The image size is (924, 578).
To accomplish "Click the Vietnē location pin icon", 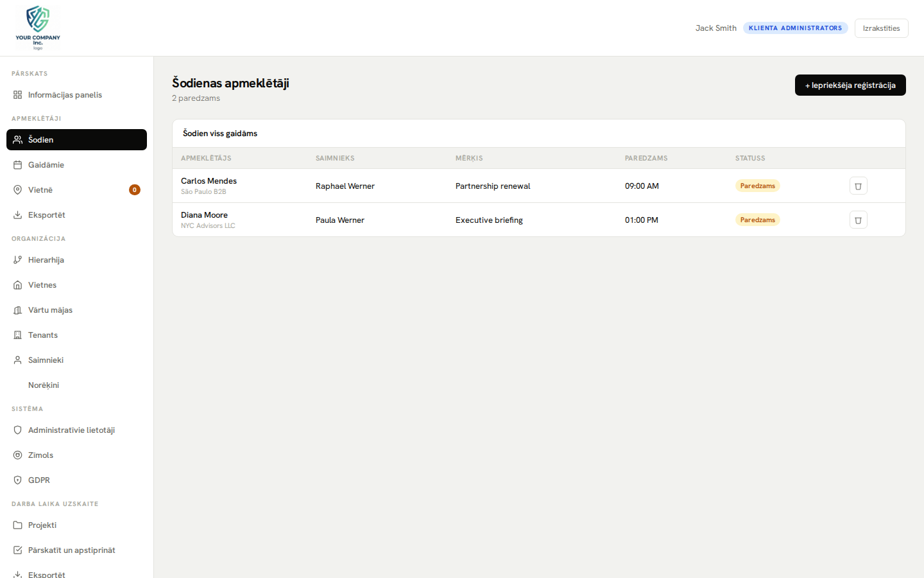I will [x=18, y=190].
